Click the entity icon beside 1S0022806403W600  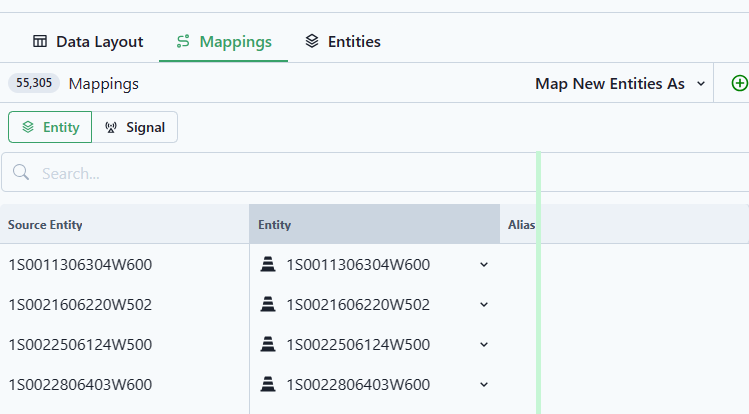coord(268,384)
